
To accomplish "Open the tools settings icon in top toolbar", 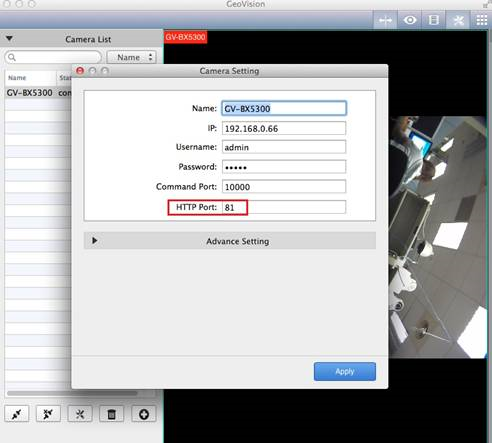I will click(x=458, y=20).
